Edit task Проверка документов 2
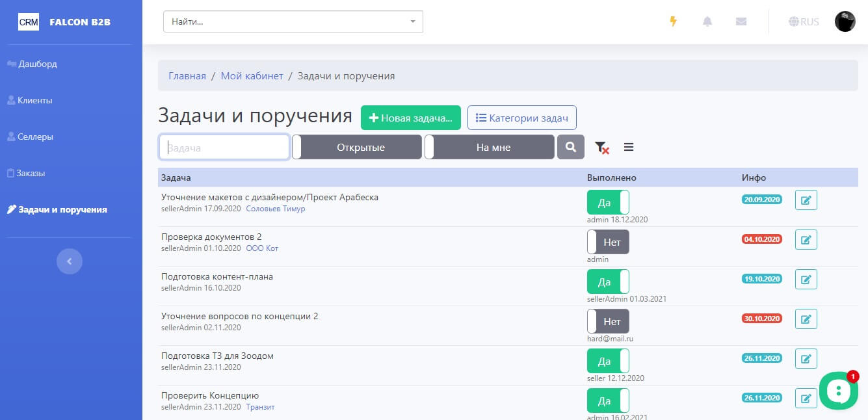This screenshot has height=420, width=868. click(x=806, y=240)
